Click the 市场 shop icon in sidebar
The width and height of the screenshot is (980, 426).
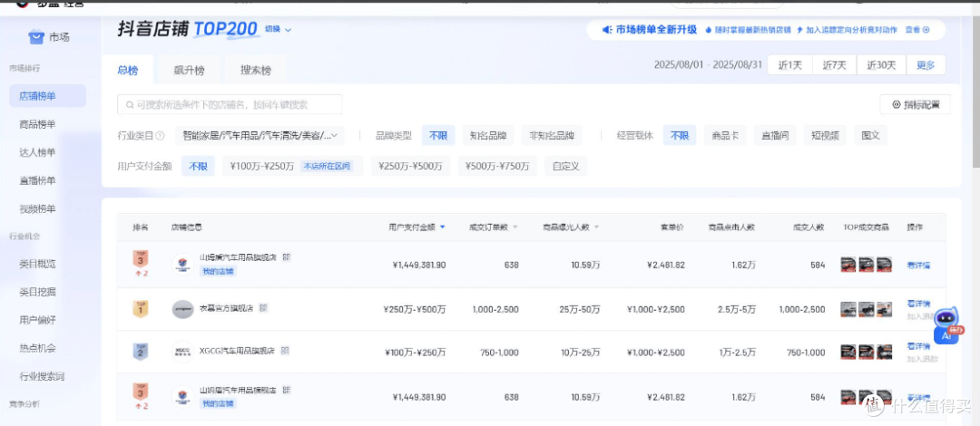tap(36, 37)
